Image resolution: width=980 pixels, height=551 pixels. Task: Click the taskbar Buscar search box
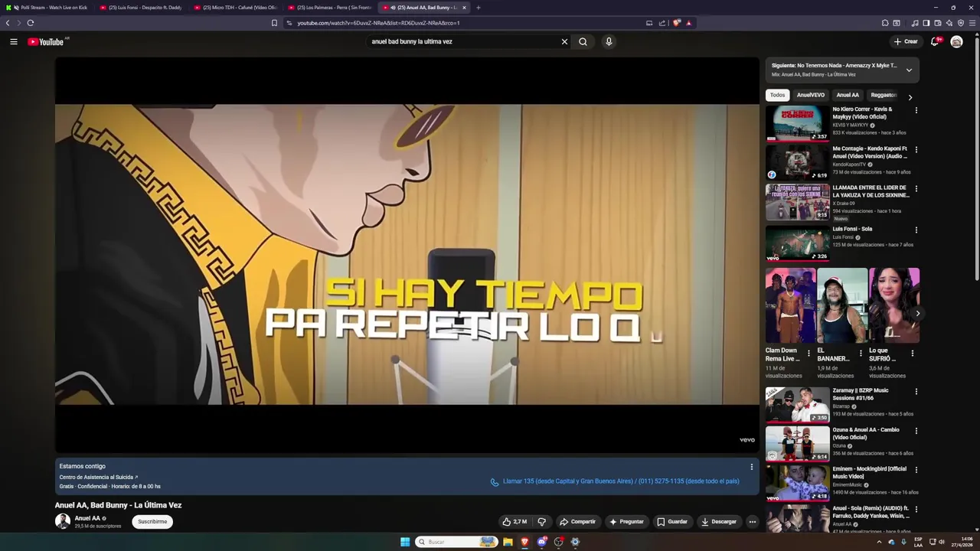[457, 542]
